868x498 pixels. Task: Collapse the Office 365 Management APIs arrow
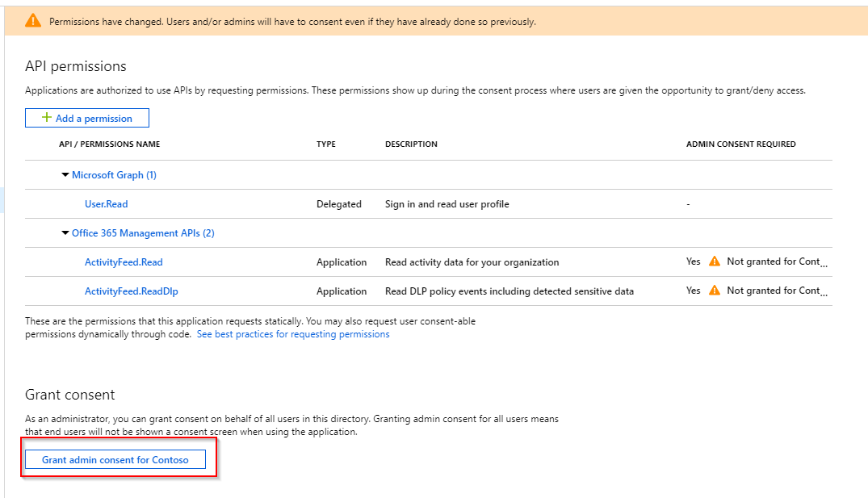tap(65, 233)
